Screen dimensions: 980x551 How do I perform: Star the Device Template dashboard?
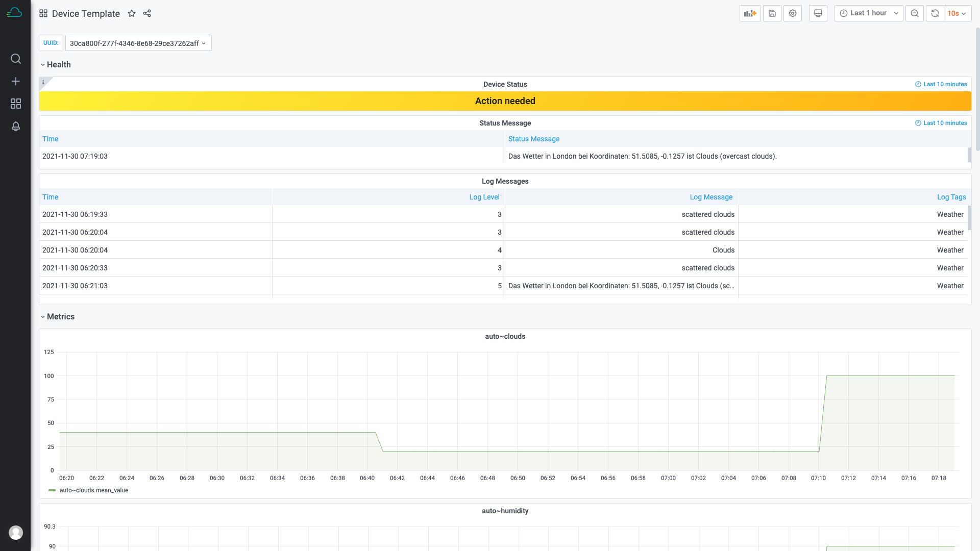[132, 13]
